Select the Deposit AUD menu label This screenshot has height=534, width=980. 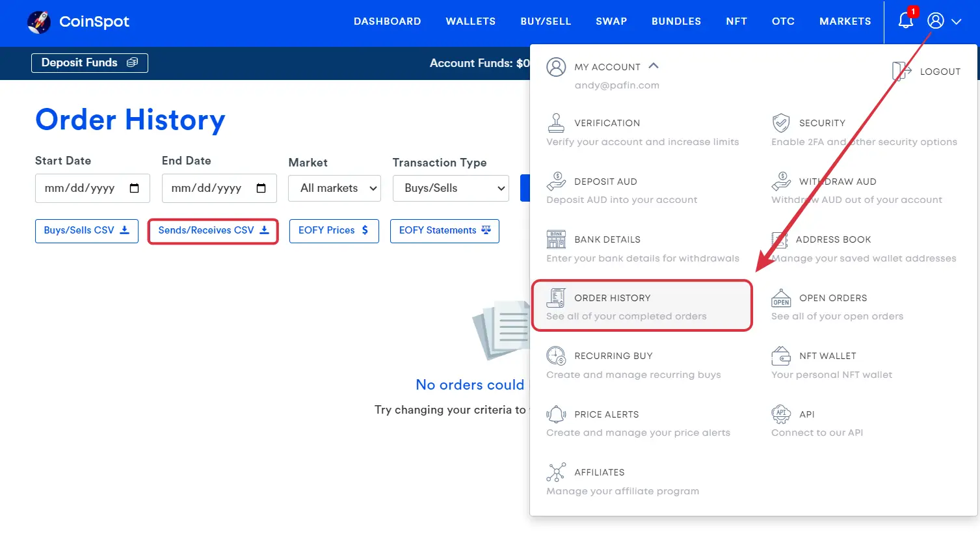click(606, 181)
